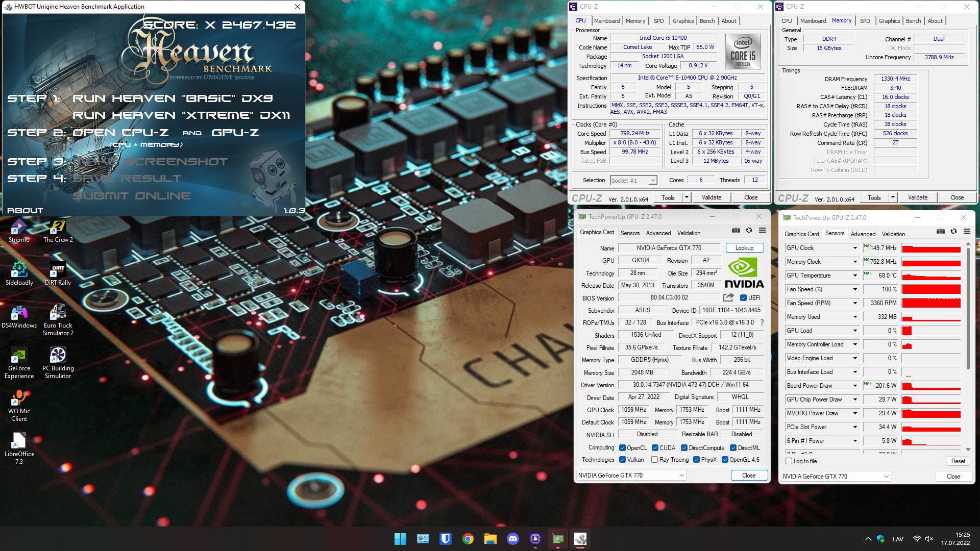Launch Euro Truck Simulator 2 shortcut
The height and width of the screenshot is (551, 980).
pyautogui.click(x=58, y=320)
